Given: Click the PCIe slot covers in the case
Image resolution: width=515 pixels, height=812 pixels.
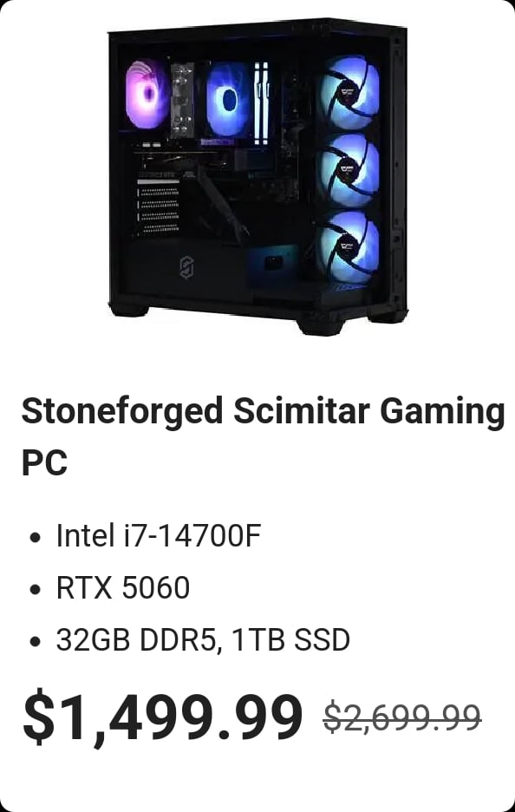Looking at the screenshot, I should pyautogui.click(x=158, y=207).
